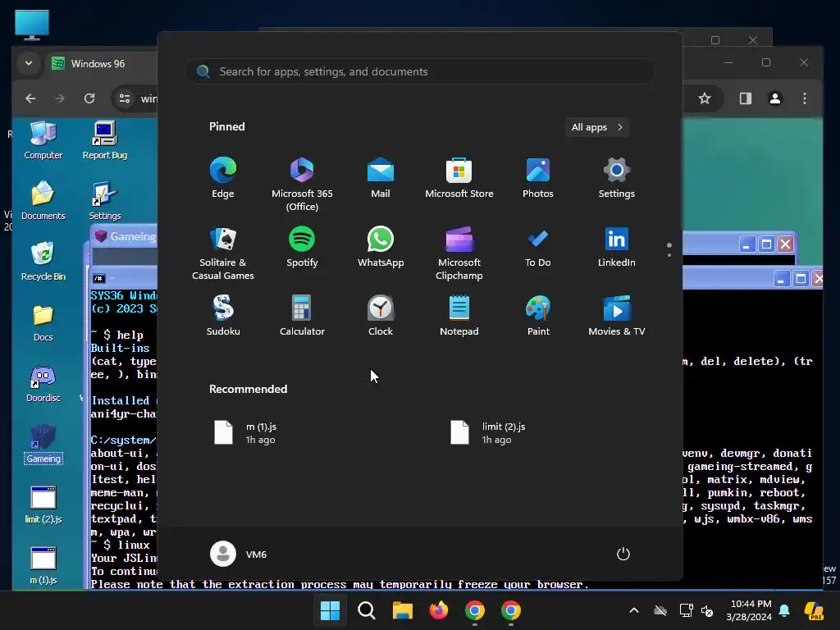Open Chrome three-dot menu
Viewport: 840px width, 630px height.
[x=804, y=98]
